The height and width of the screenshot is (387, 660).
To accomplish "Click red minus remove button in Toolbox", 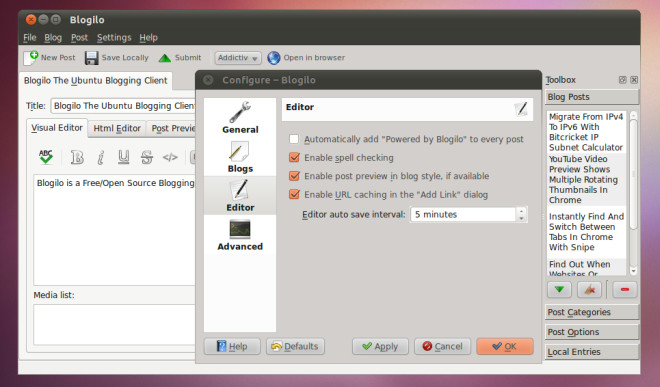I will click(x=625, y=290).
